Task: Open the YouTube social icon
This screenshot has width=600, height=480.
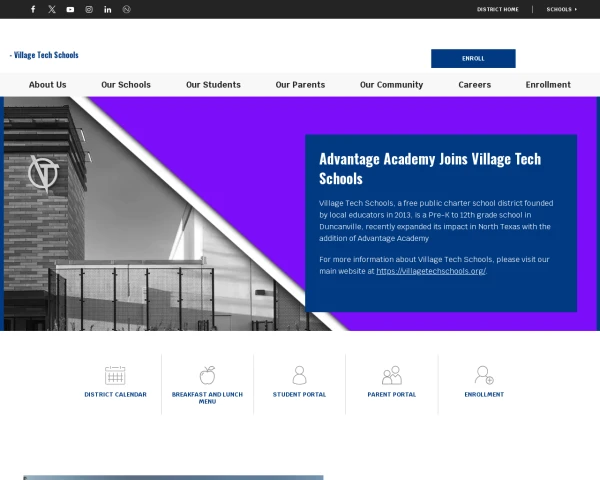Action: (x=70, y=9)
